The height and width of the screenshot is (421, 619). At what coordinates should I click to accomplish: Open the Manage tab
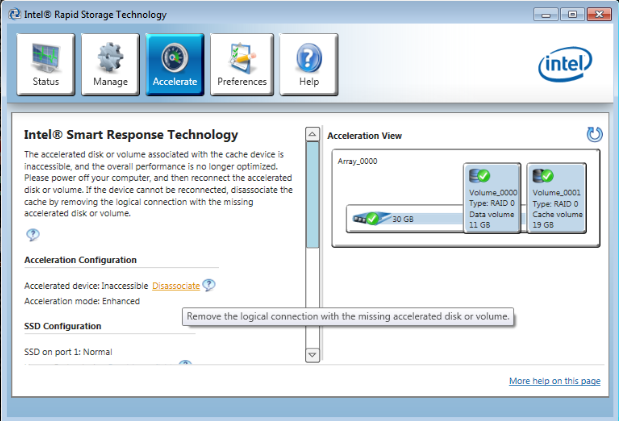[x=111, y=64]
